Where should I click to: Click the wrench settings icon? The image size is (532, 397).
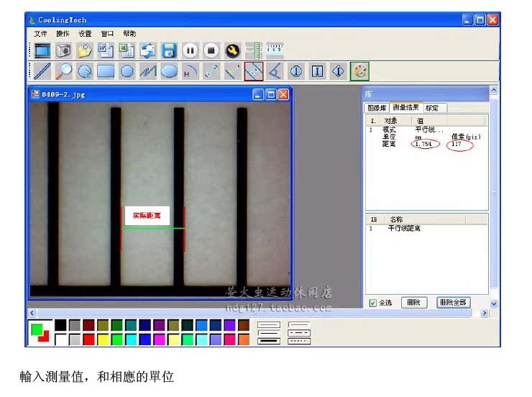pos(231,50)
